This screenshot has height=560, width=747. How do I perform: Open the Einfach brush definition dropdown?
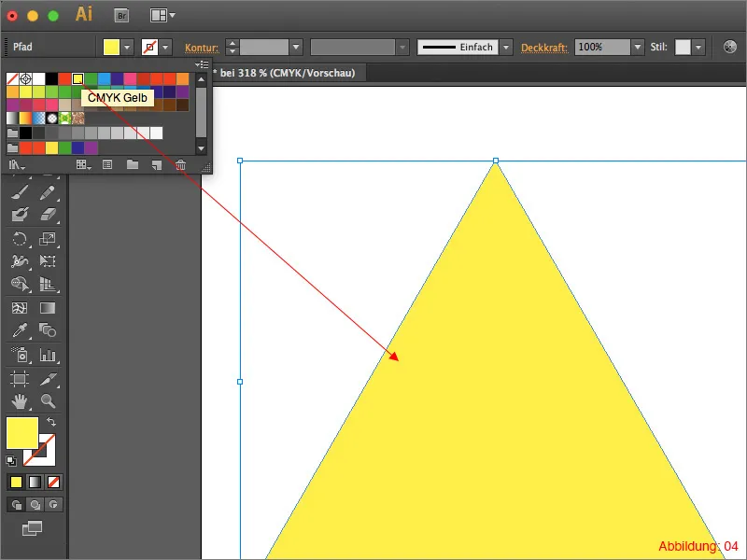click(x=506, y=48)
